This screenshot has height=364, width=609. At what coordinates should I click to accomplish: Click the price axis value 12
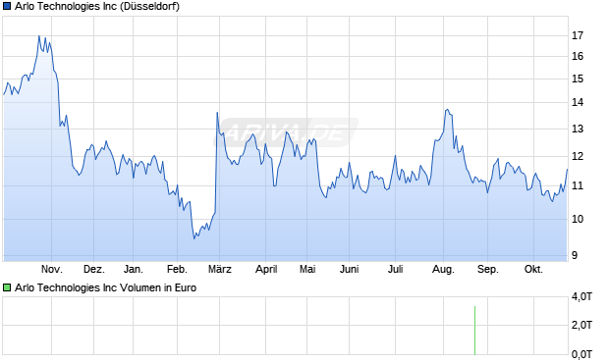coord(578,156)
